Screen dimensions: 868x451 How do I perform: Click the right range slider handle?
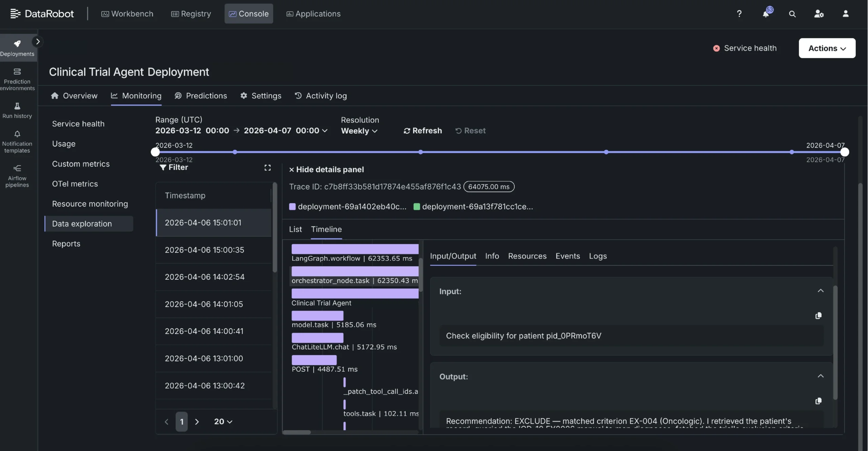tap(845, 152)
